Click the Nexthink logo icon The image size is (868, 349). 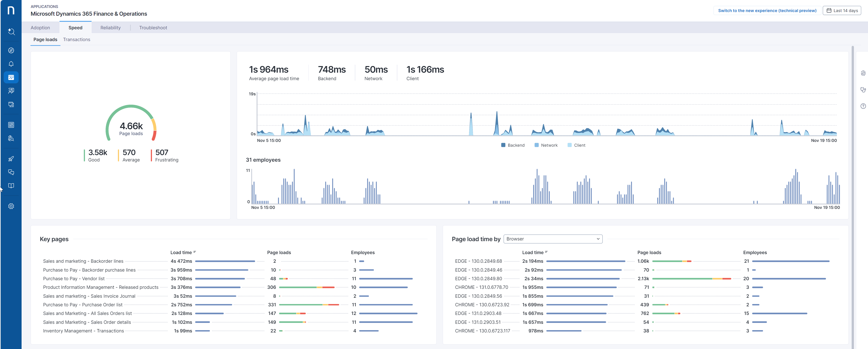point(11,10)
